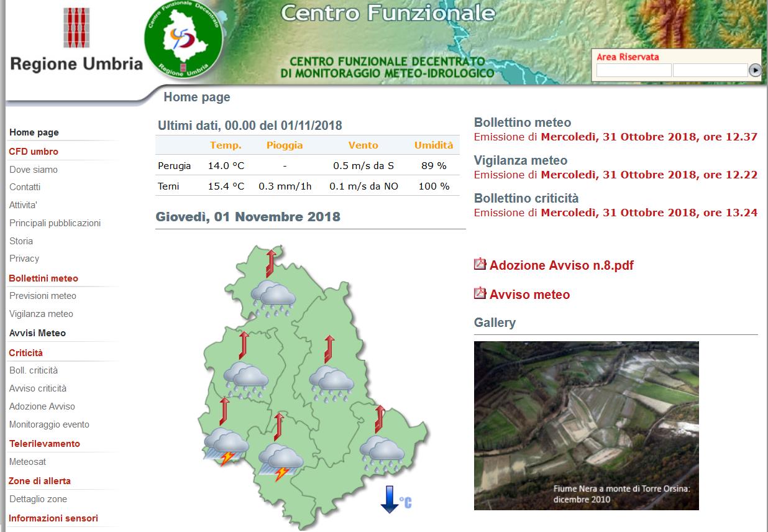Submit the Area Riservata login arrow button
The image size is (768, 532).
point(755,70)
